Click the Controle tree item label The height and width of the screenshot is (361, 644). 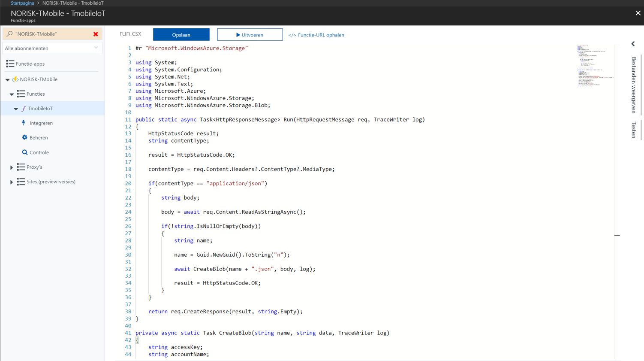39,152
